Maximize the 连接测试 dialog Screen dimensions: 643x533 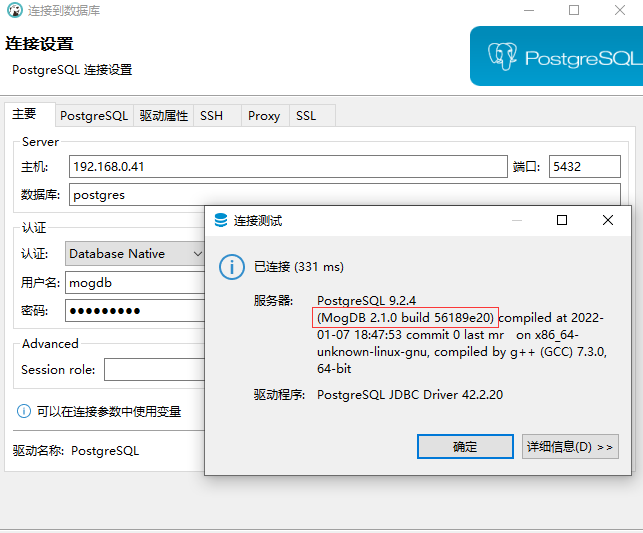(x=562, y=220)
